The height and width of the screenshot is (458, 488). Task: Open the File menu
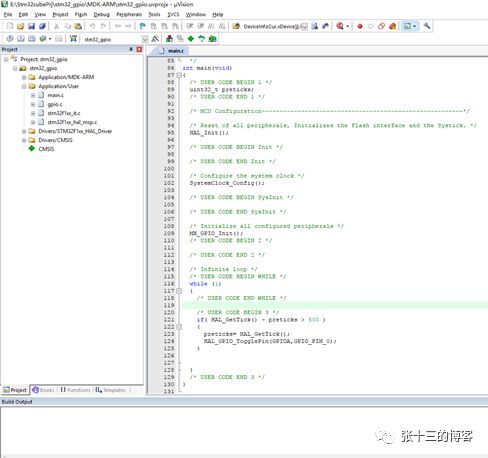[x=8, y=15]
